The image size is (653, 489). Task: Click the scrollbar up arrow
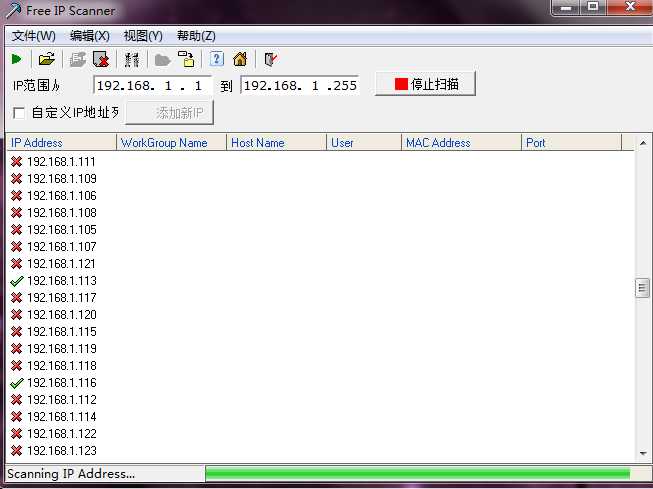tap(643, 143)
